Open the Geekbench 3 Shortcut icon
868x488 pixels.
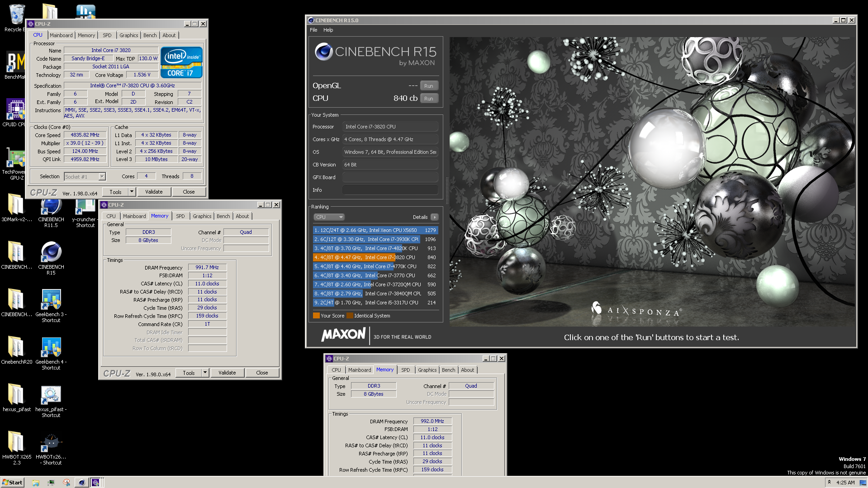(51, 305)
